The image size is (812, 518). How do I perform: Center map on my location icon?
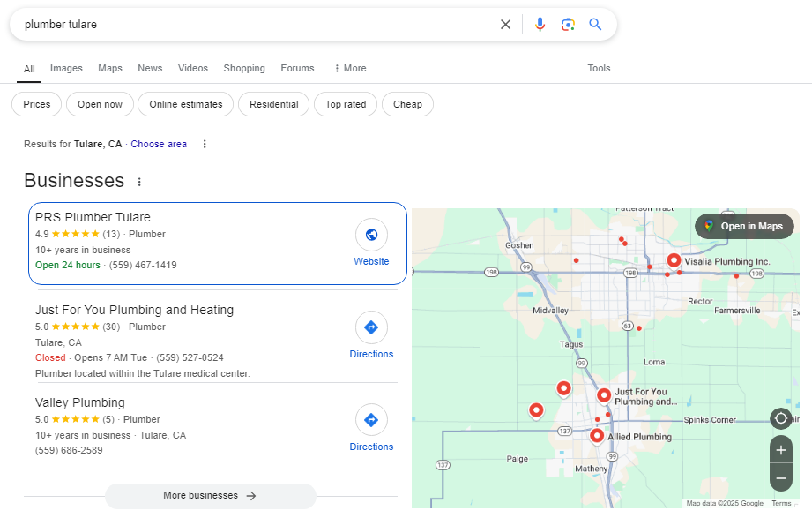781,418
